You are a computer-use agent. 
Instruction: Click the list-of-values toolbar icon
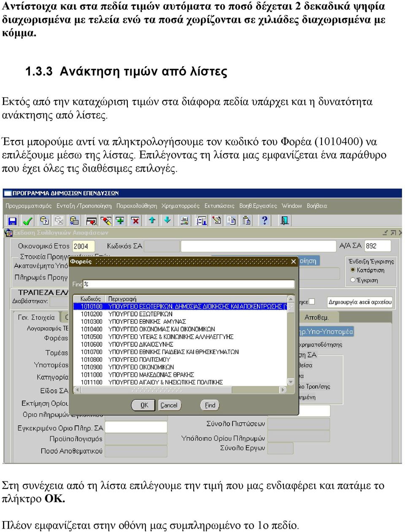point(201,220)
